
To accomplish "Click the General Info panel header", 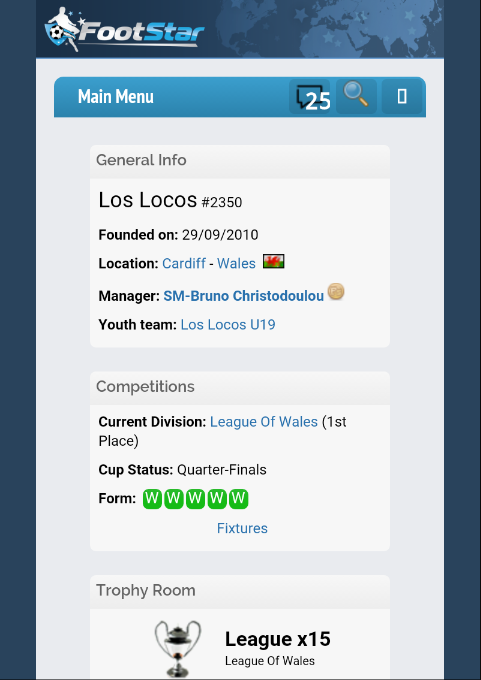I will pos(240,161).
